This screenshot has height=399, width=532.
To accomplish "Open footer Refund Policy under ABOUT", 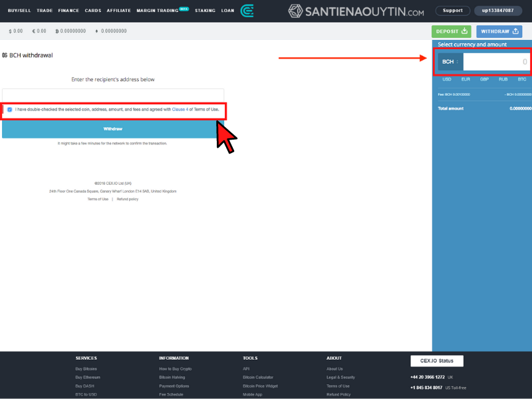I will [338, 394].
